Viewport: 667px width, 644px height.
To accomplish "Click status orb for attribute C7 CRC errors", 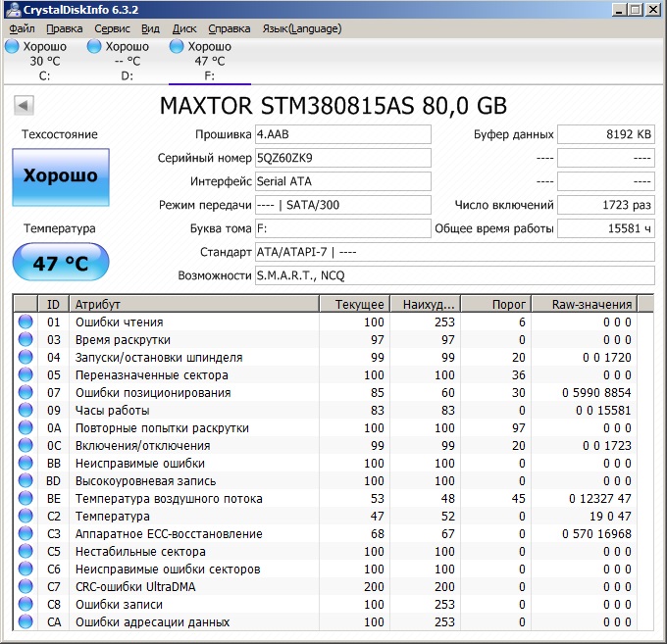I will 26,587.
